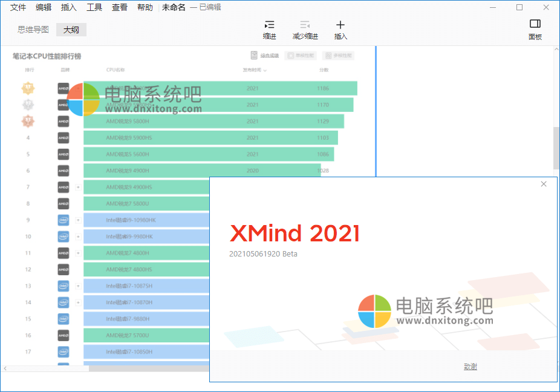Click the 笔记本CPU性能排行榜 heading

point(47,56)
